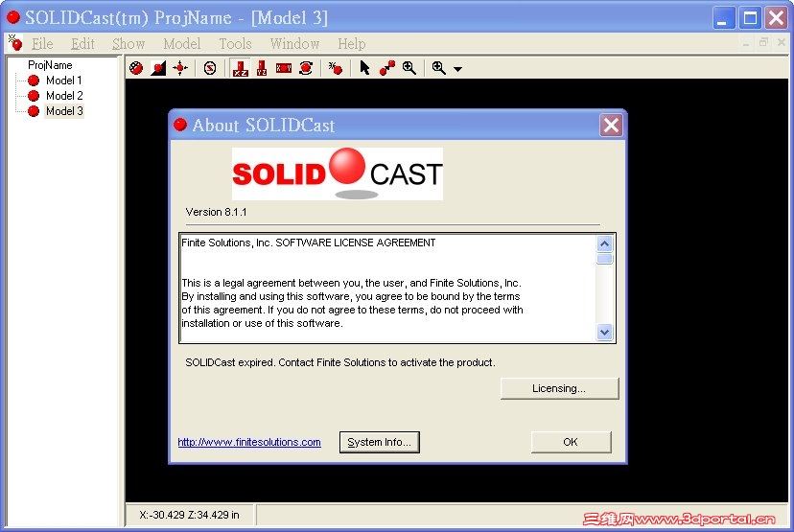Click the sphere with four arrows icon
The image size is (794, 532).
coord(180,68)
